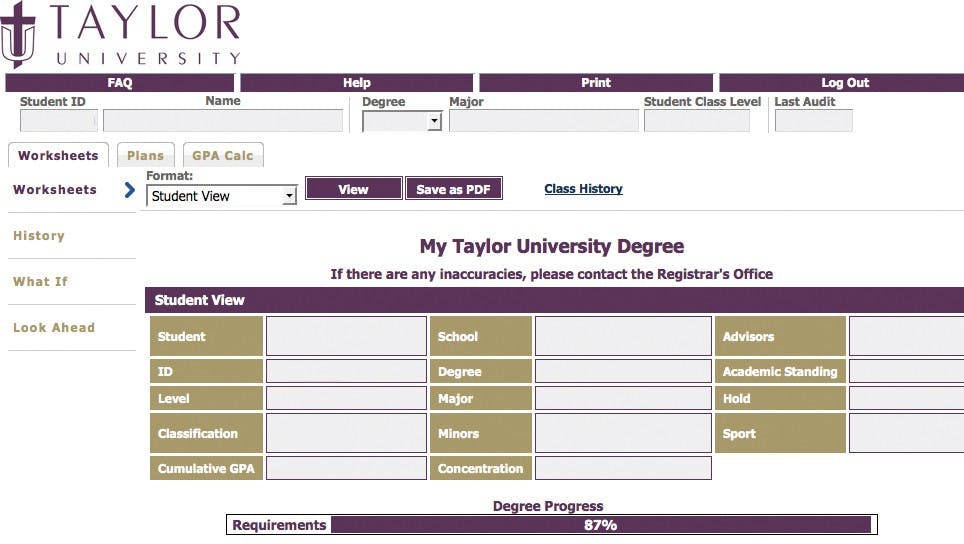Click Print in the top bar
Screen dimensions: 964x544
point(596,83)
